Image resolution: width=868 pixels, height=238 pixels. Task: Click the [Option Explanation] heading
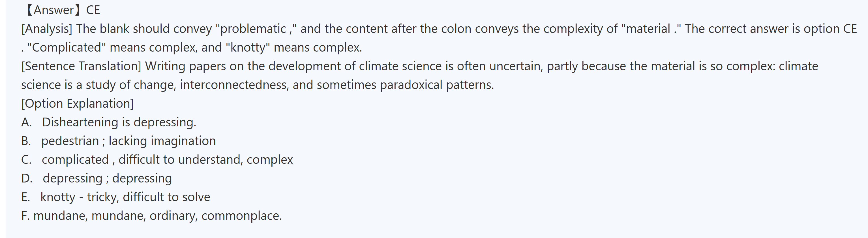tap(78, 103)
